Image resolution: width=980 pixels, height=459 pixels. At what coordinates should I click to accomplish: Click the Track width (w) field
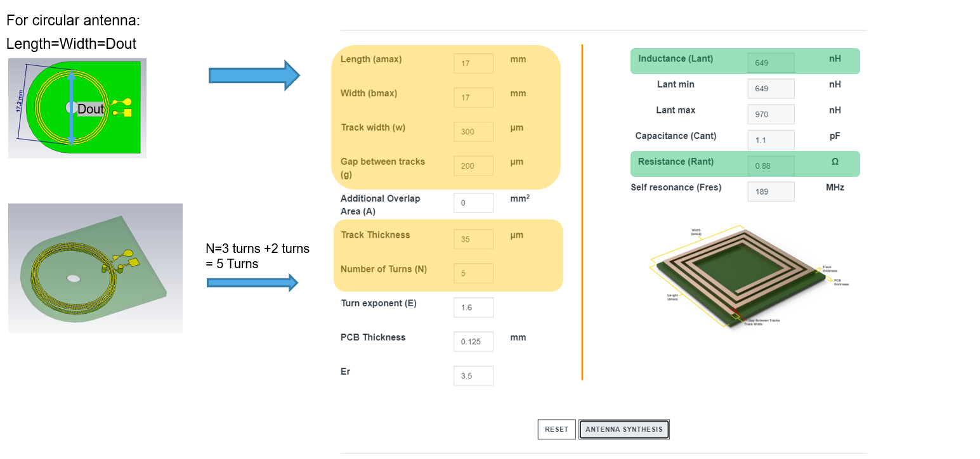473,132
